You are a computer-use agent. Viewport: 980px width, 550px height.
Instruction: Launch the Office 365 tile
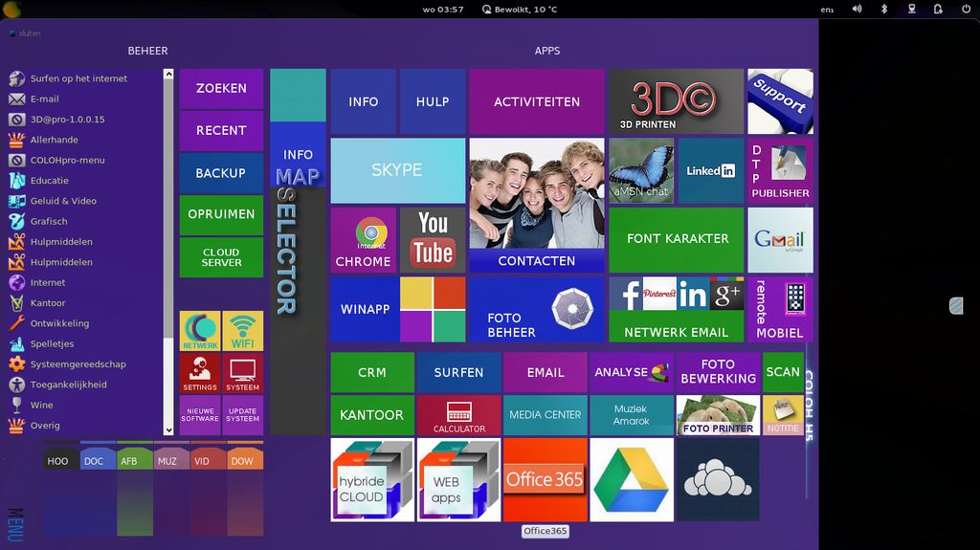pos(545,479)
